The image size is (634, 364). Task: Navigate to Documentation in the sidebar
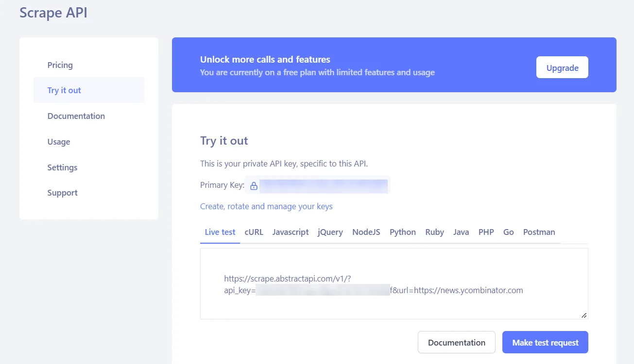(76, 116)
